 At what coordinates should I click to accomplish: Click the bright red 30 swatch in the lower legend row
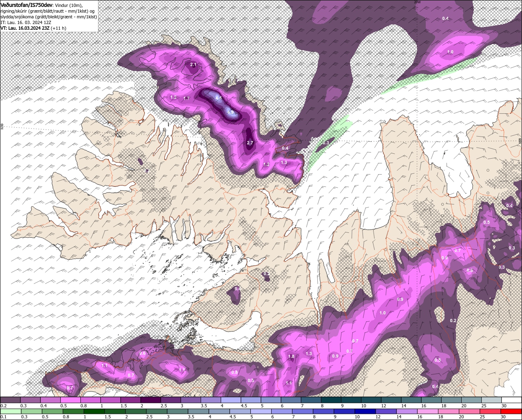(512, 411)
